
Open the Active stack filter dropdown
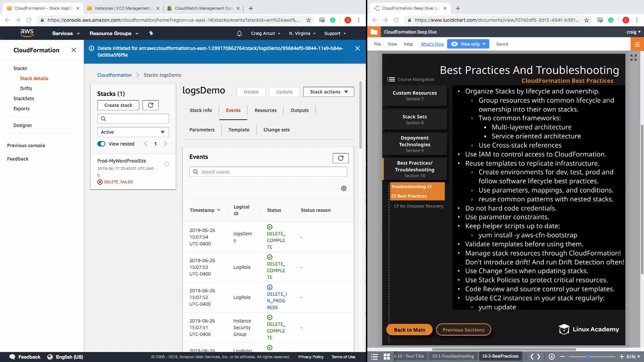(x=133, y=132)
